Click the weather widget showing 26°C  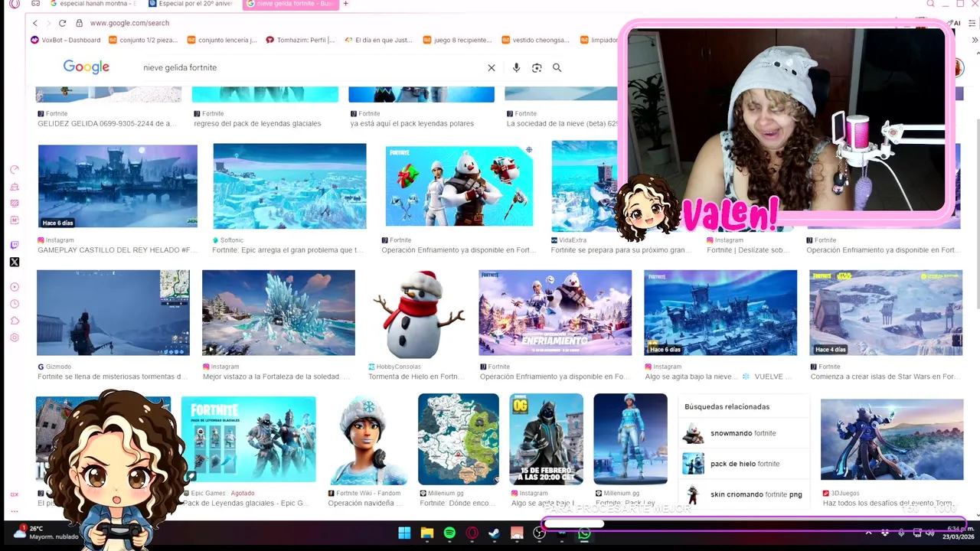click(x=46, y=533)
